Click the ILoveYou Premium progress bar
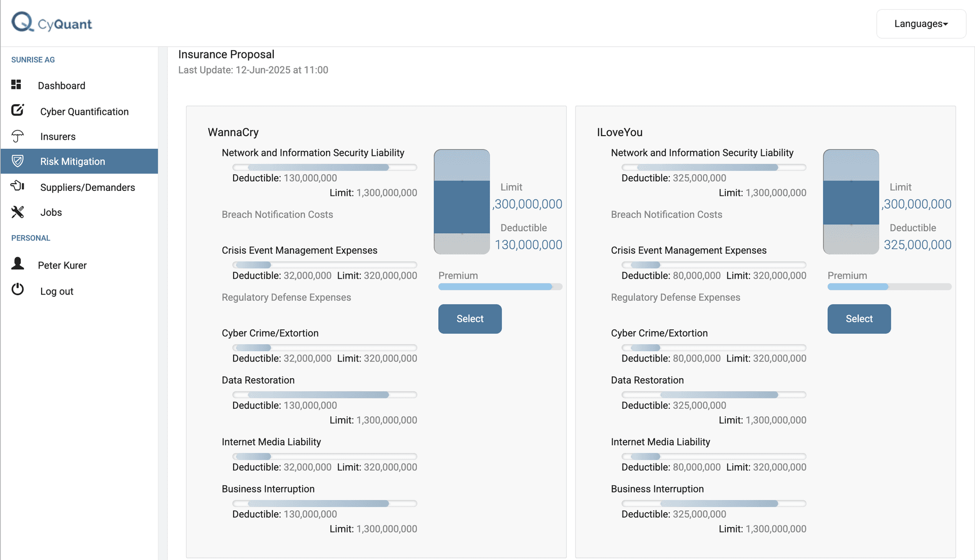The width and height of the screenshot is (975, 560). pos(889,287)
